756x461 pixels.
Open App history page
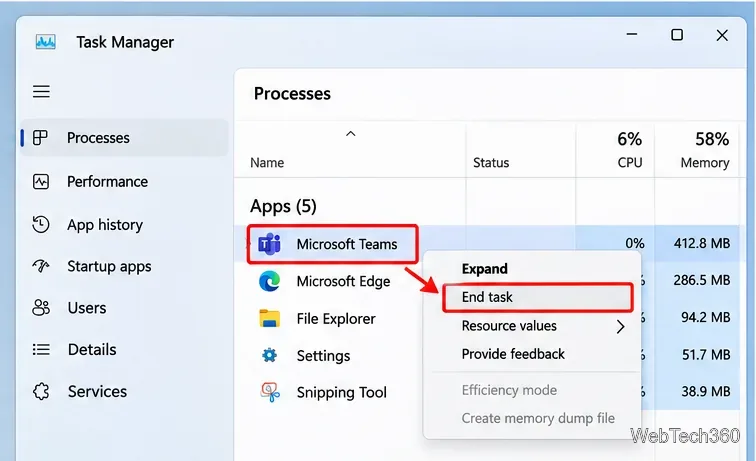click(105, 225)
